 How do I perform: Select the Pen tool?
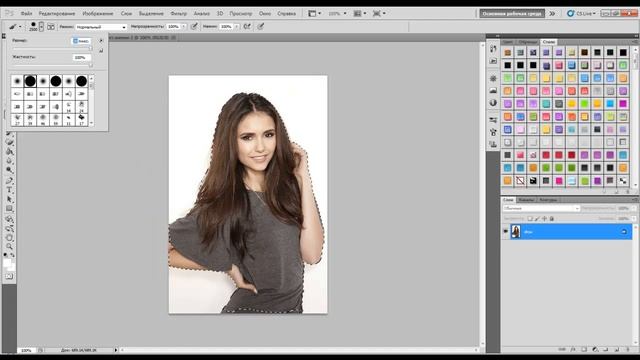click(x=9, y=180)
